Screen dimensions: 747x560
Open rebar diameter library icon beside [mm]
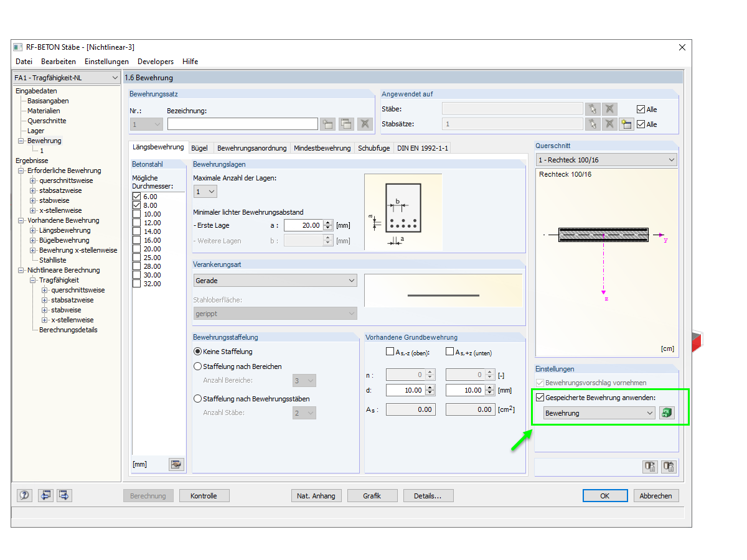pyautogui.click(x=176, y=464)
